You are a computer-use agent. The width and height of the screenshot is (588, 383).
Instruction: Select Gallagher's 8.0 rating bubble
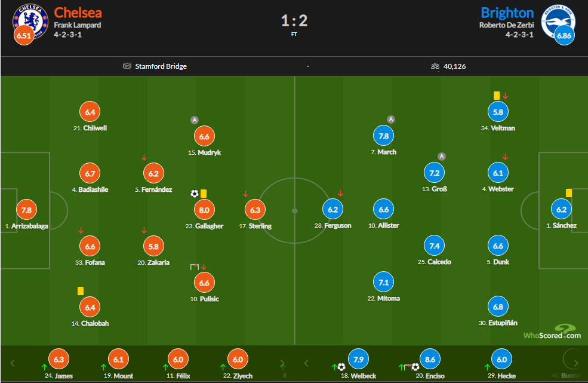(x=204, y=210)
